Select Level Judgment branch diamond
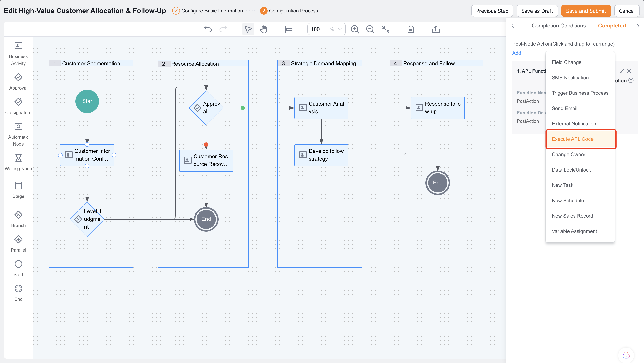 click(87, 219)
